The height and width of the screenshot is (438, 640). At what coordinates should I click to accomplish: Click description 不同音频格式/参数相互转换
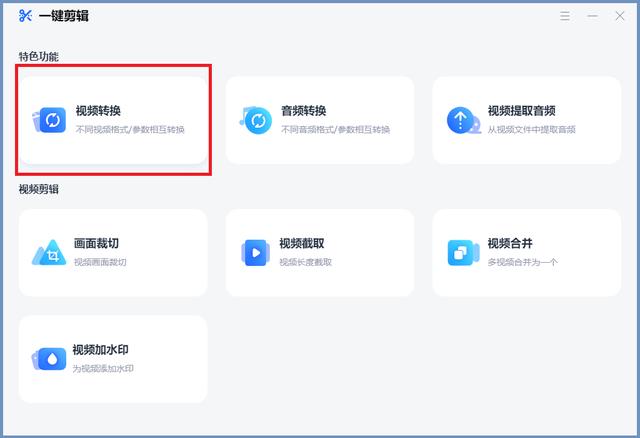pos(336,129)
